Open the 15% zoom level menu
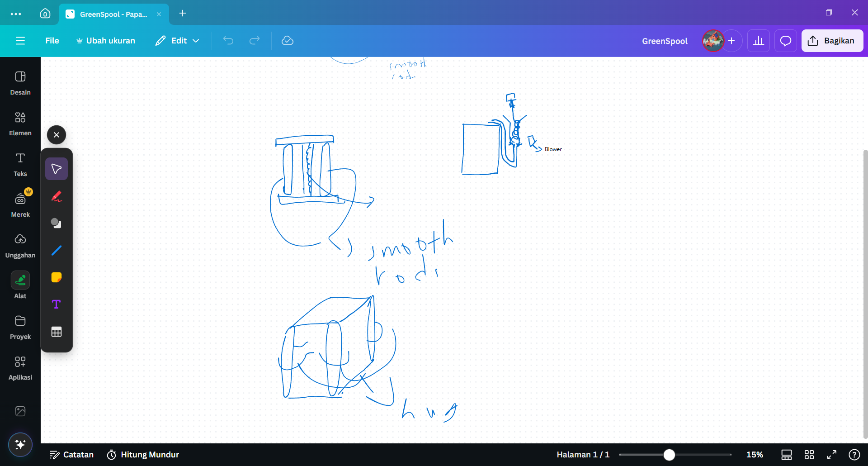The image size is (868, 466). click(755, 455)
